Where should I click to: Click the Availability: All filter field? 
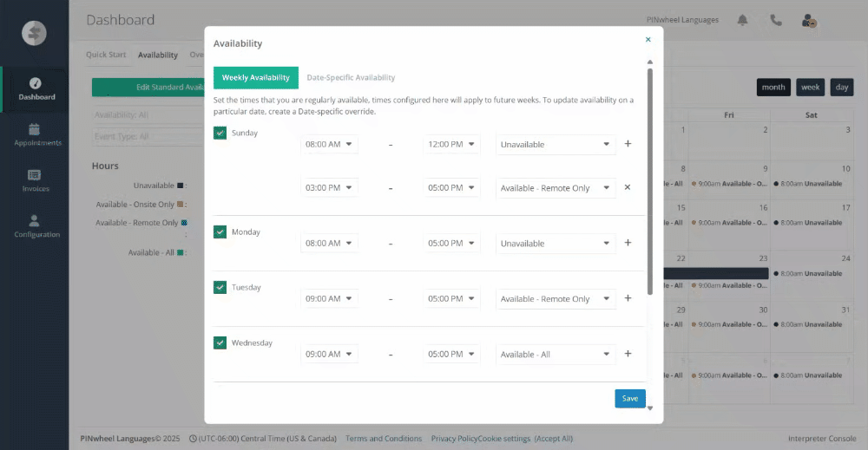point(148,115)
